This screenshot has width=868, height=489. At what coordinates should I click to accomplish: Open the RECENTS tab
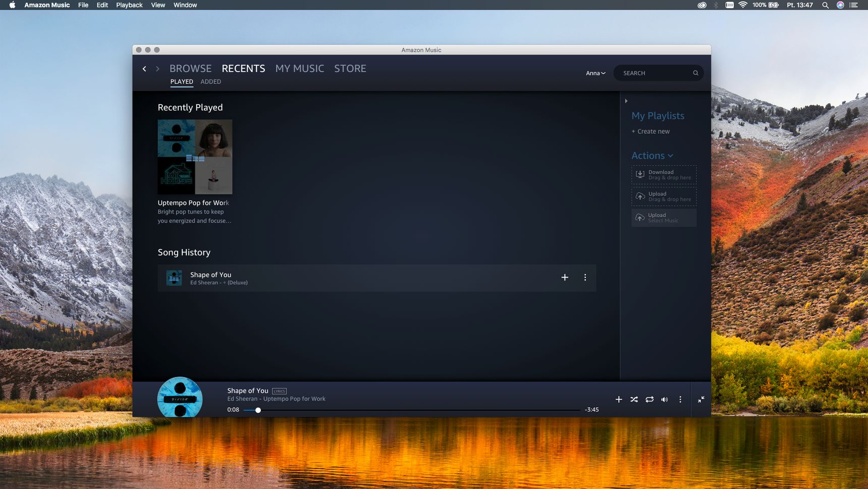pos(243,69)
